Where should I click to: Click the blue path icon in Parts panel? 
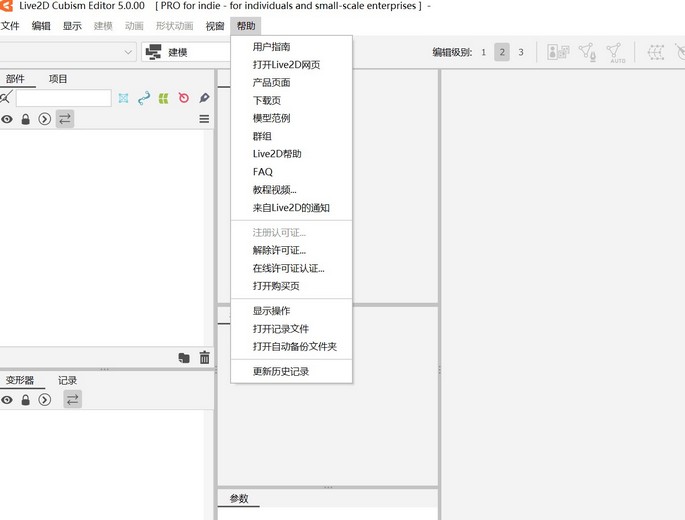tap(144, 98)
